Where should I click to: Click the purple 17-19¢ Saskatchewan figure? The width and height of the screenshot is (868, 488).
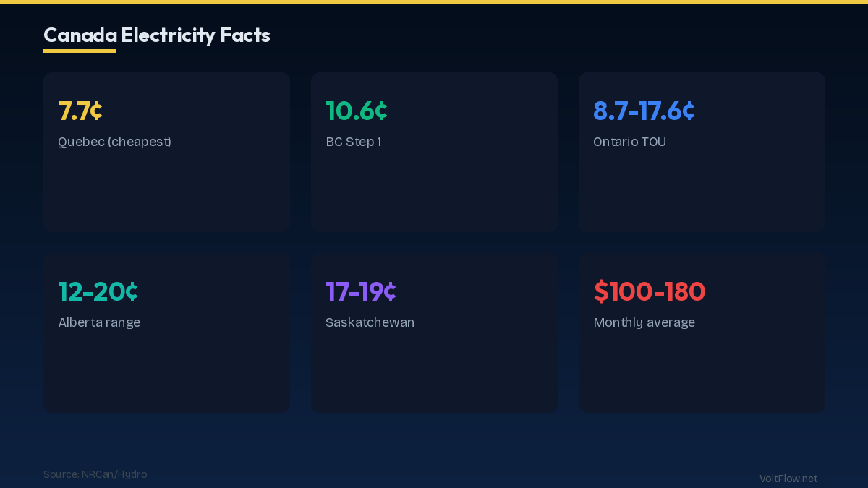pyautogui.click(x=360, y=292)
